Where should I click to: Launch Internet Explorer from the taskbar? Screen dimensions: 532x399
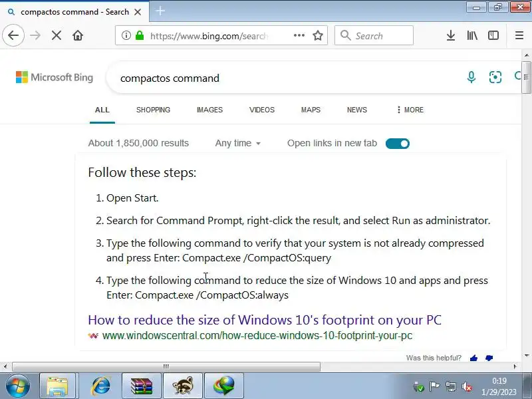point(100,386)
